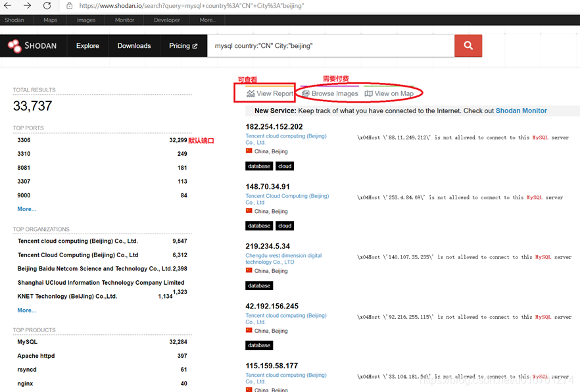Click the browser address bar URL

coord(191,5)
